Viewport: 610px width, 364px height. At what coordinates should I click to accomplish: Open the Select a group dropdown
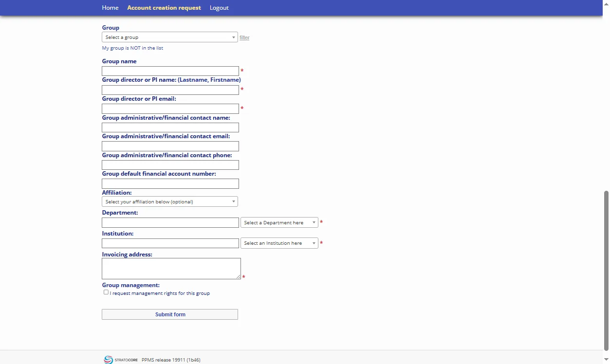tap(169, 37)
